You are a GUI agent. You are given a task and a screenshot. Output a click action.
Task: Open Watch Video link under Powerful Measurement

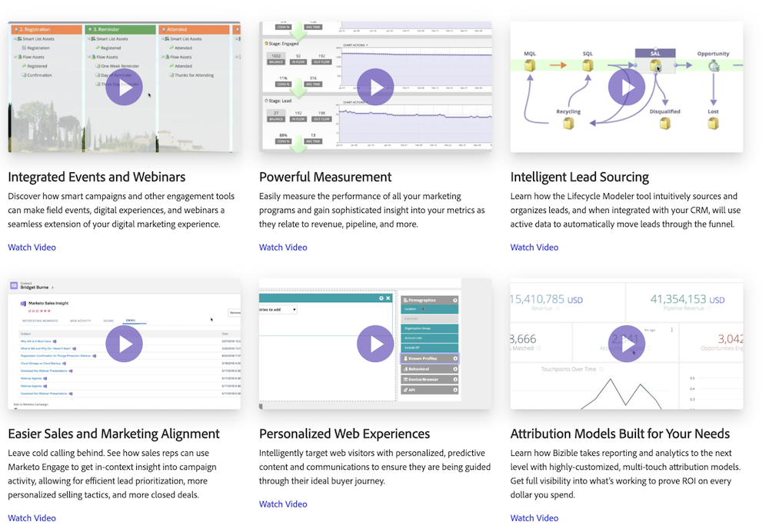coord(283,247)
